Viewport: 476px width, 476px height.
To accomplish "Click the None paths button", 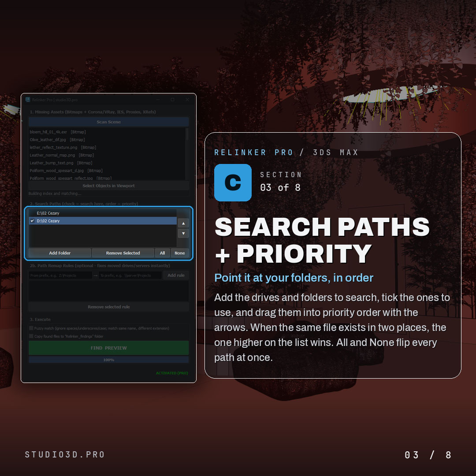I will pyautogui.click(x=180, y=253).
